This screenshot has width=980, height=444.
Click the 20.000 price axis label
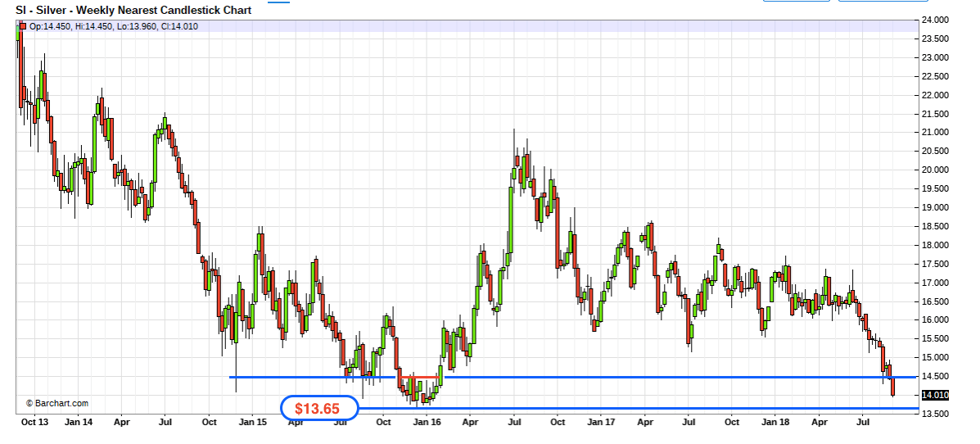936,170
